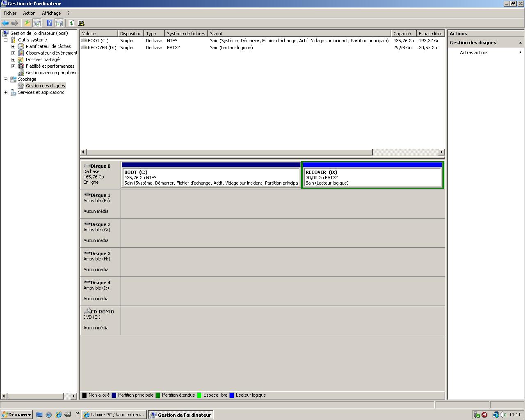Expand the Fiabilité et performances node

[x=13, y=66]
